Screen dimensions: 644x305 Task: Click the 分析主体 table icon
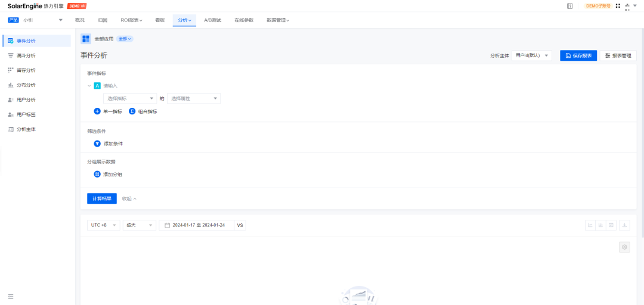tap(11, 129)
